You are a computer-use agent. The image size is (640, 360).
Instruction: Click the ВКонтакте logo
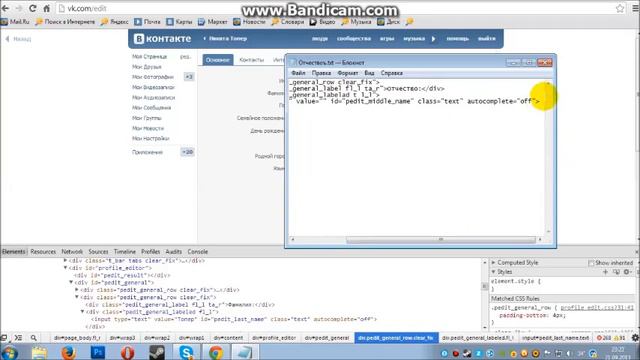[x=162, y=38]
